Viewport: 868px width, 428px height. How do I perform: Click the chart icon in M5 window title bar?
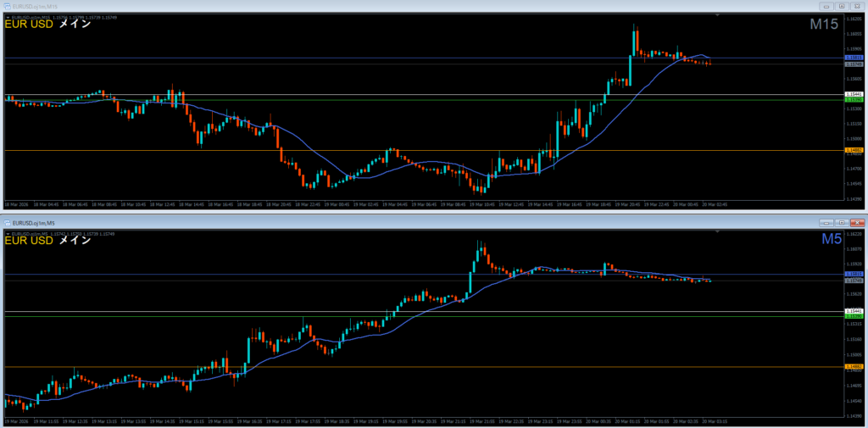(8, 222)
